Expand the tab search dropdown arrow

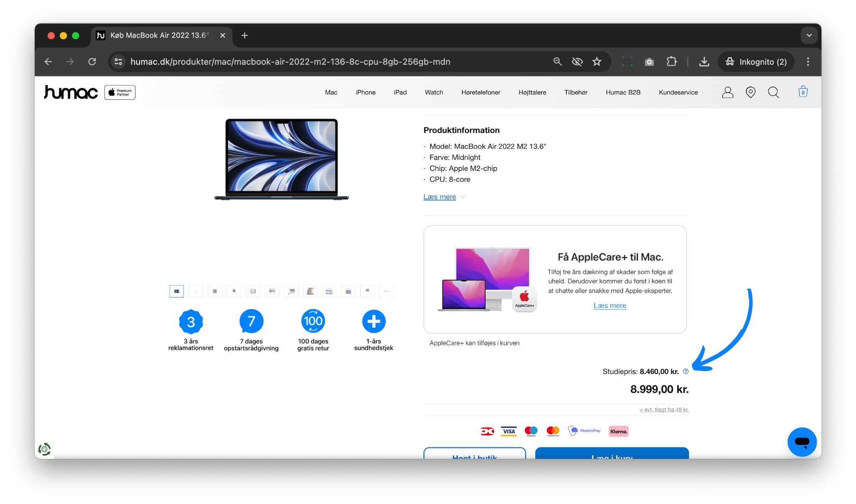pyautogui.click(x=809, y=36)
